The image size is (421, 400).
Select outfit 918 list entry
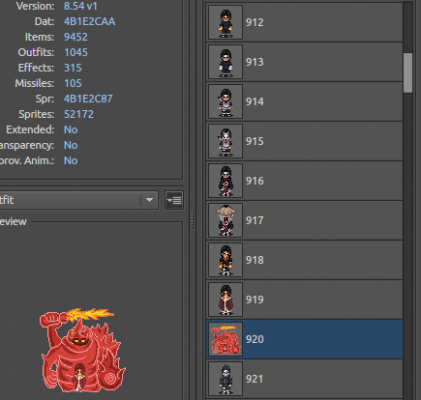point(304,260)
